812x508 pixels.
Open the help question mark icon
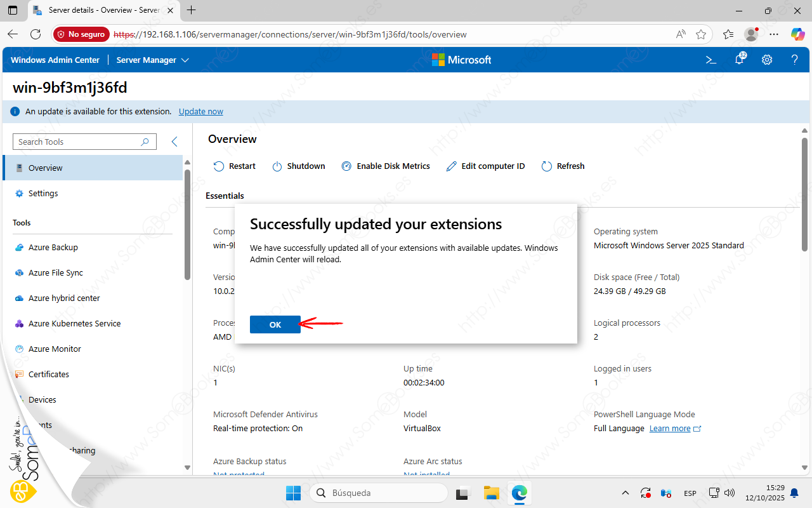coord(794,60)
